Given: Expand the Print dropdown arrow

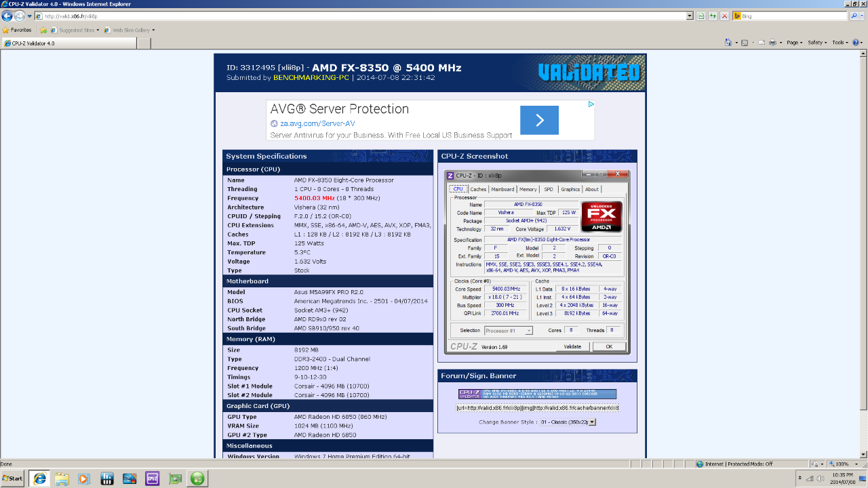Looking at the screenshot, I should pyautogui.click(x=781, y=42).
